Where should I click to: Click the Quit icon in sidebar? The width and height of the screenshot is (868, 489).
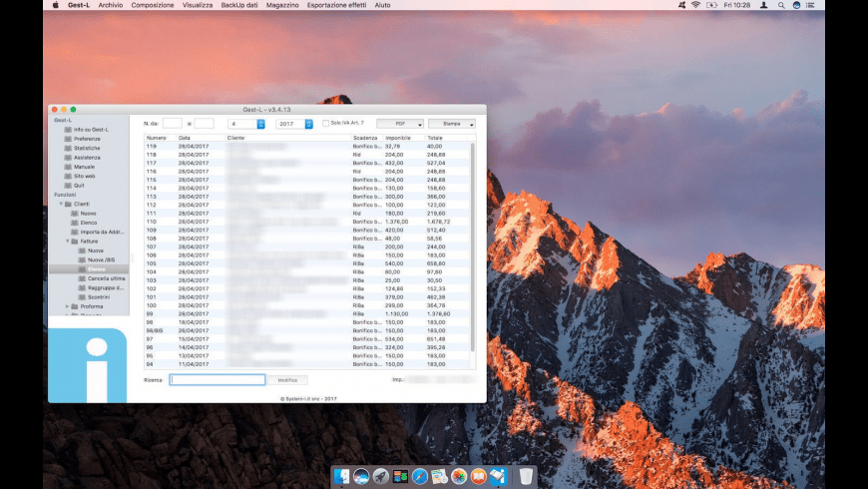click(x=68, y=185)
